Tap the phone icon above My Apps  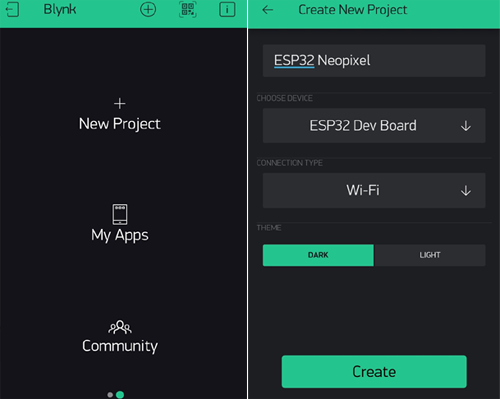coord(120,214)
